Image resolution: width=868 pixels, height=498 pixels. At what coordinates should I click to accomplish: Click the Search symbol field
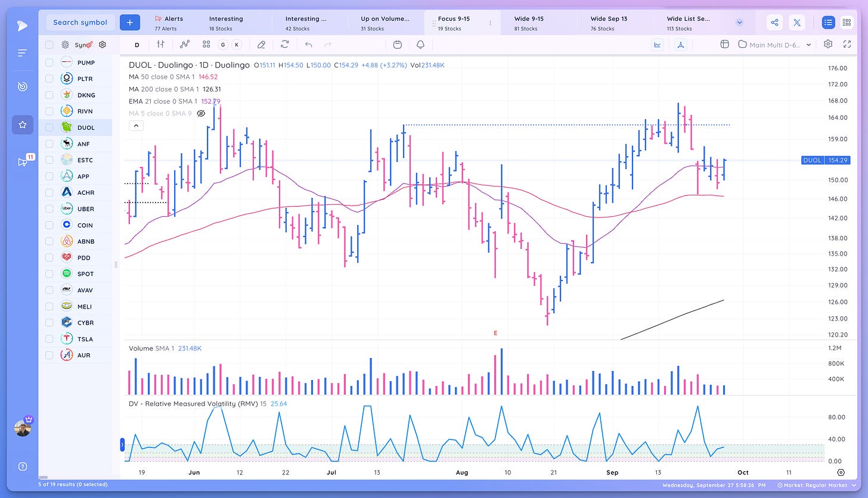pos(80,23)
